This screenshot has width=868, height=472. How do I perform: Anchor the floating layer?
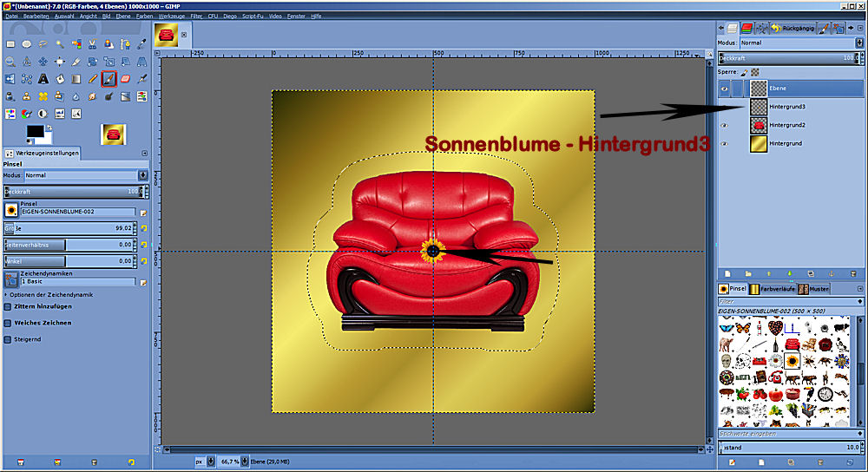(832, 274)
